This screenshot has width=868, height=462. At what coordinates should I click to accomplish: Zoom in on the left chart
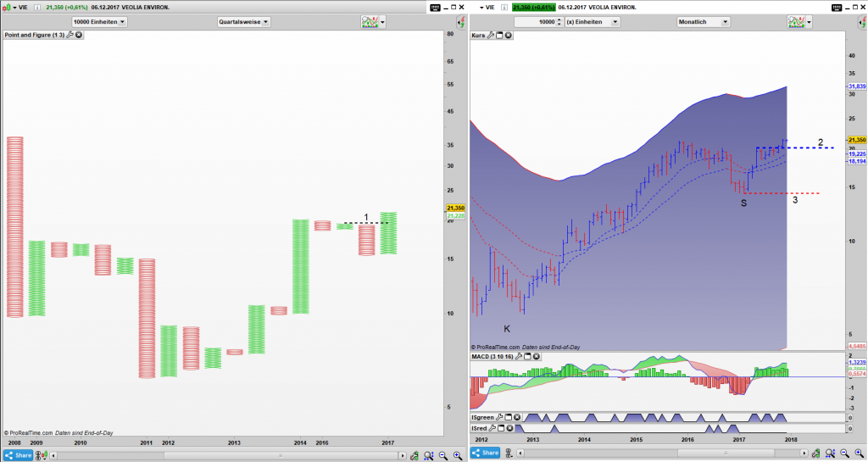(x=458, y=455)
